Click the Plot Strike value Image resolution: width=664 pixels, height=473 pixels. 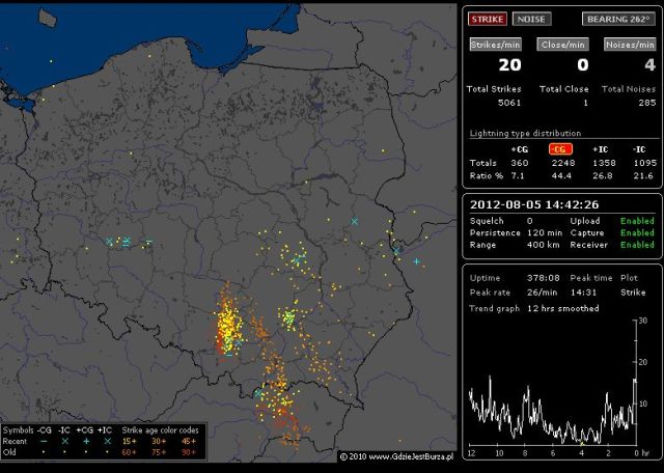[x=633, y=292]
